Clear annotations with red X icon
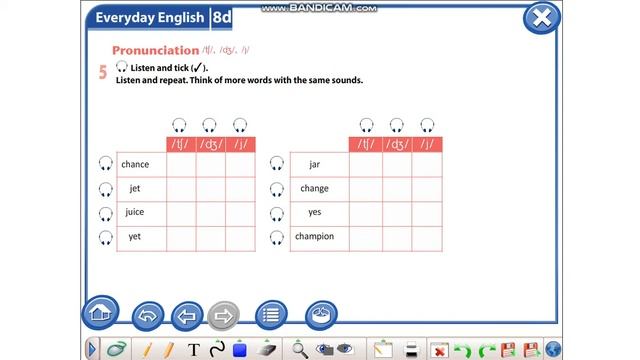 tap(439, 351)
